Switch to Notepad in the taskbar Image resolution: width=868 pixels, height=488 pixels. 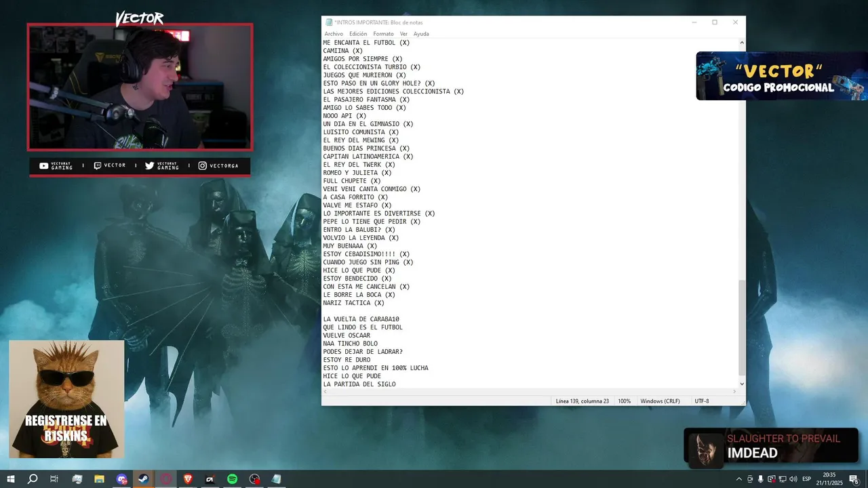pos(276,479)
